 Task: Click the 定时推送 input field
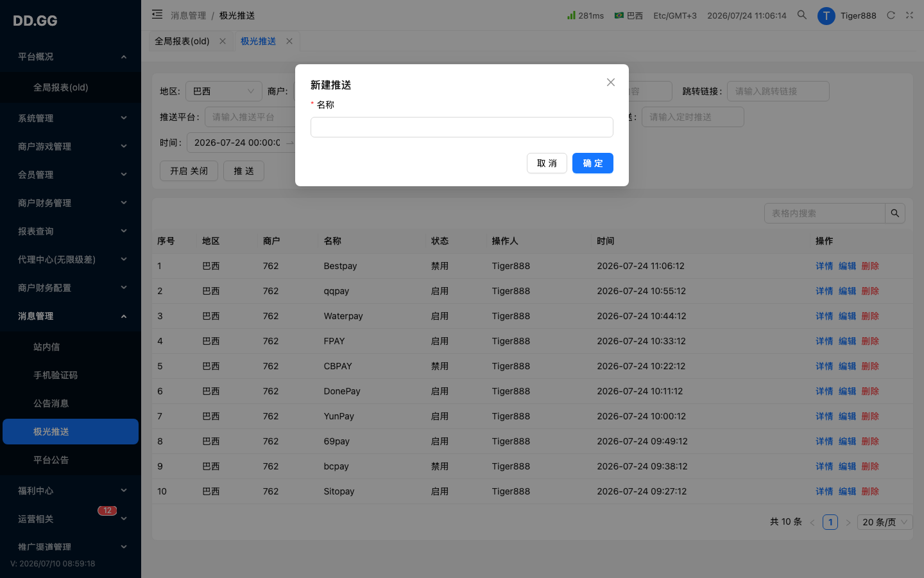693,117
